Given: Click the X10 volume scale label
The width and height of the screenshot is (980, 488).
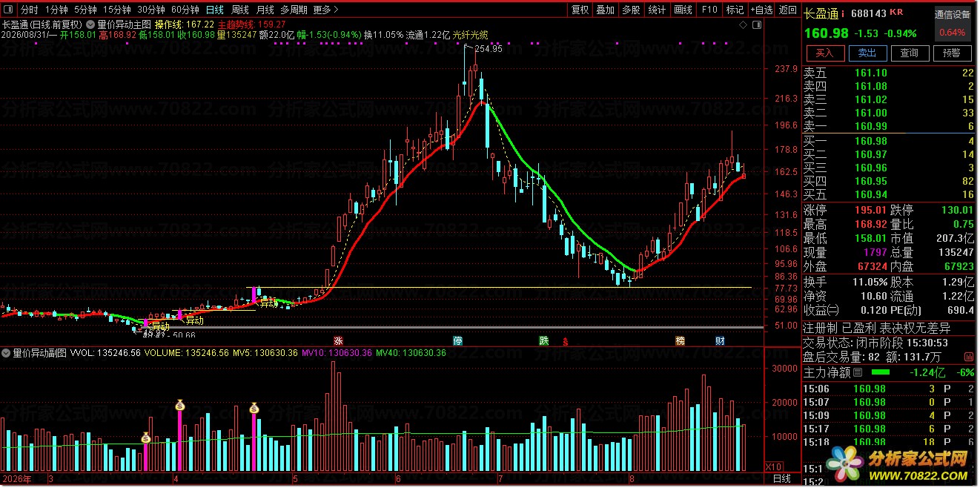Looking at the screenshot, I should click(772, 466).
